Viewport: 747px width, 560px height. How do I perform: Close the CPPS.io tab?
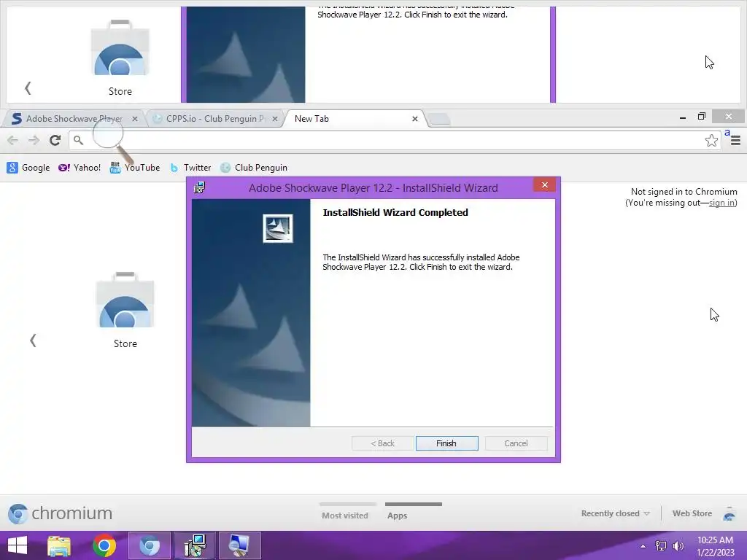click(275, 119)
